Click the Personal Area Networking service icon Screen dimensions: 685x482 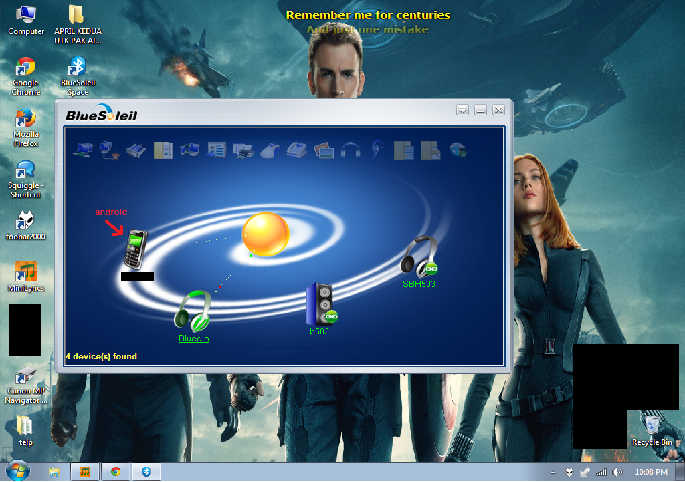pos(83,150)
